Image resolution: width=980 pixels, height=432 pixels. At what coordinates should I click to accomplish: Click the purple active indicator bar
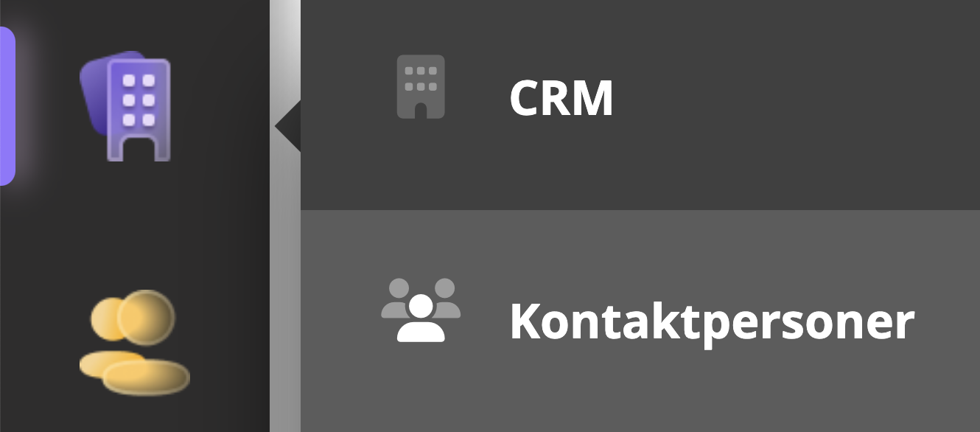(7, 105)
